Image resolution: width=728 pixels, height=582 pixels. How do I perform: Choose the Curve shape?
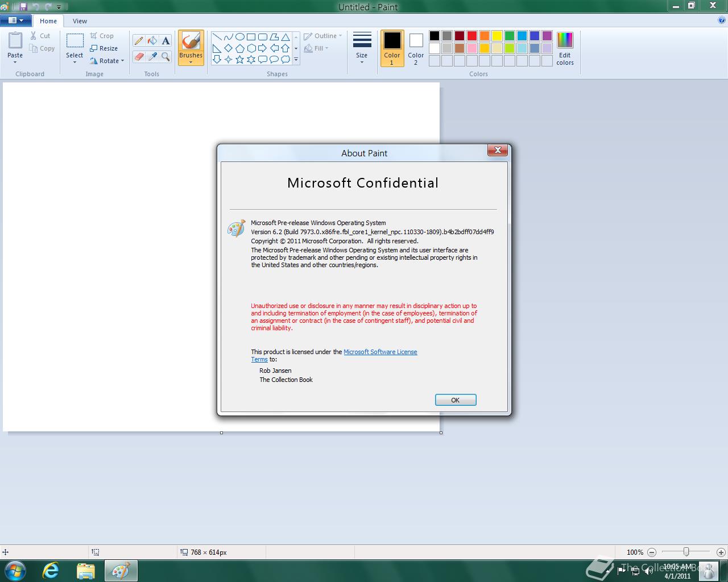(229, 37)
